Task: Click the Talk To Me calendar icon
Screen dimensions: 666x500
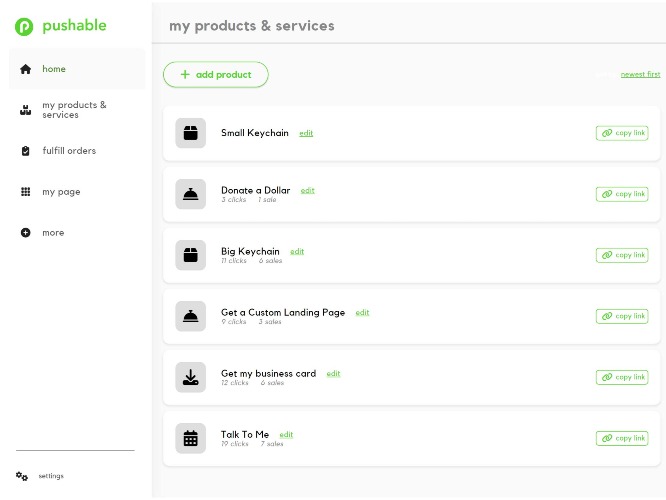Action: tap(190, 438)
